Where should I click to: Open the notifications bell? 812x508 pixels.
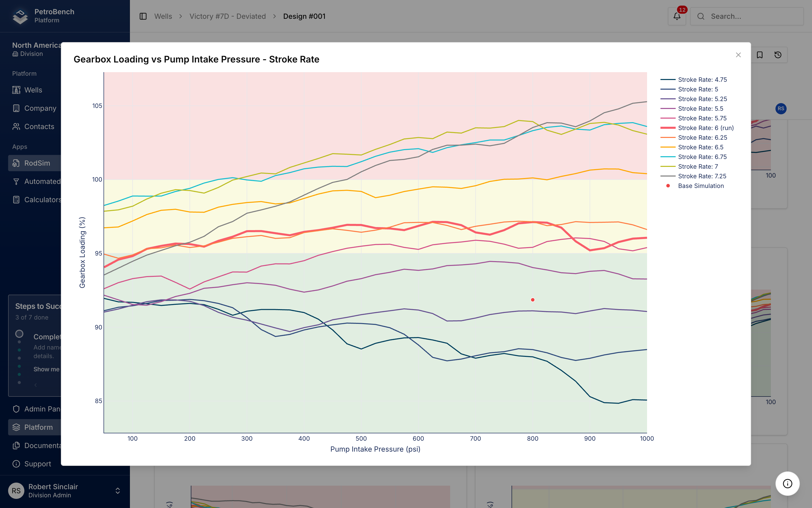(x=677, y=16)
